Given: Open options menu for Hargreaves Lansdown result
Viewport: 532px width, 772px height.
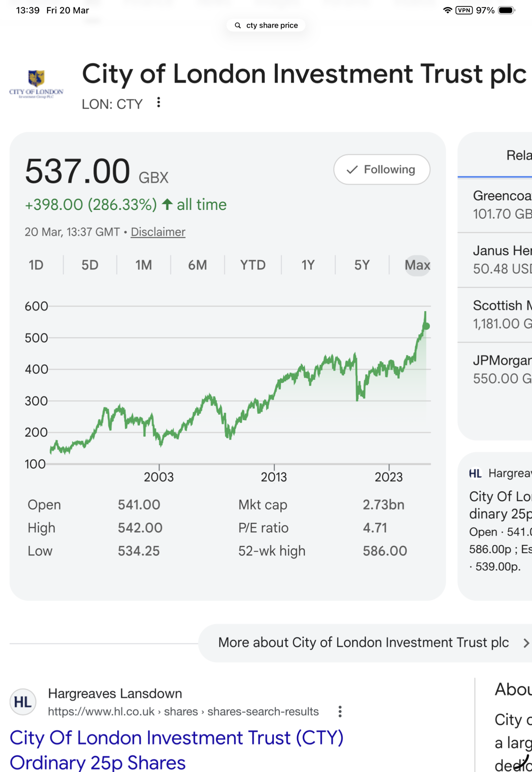Looking at the screenshot, I should (340, 712).
